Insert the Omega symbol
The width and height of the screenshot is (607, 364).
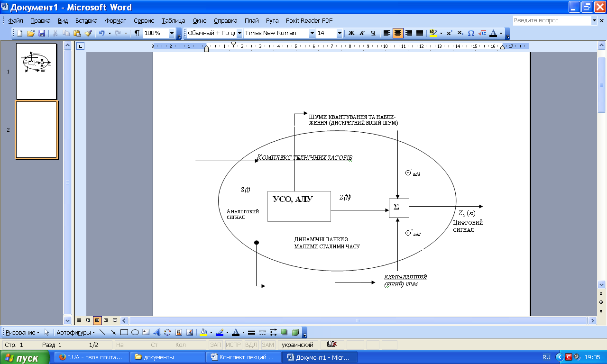[x=471, y=33]
